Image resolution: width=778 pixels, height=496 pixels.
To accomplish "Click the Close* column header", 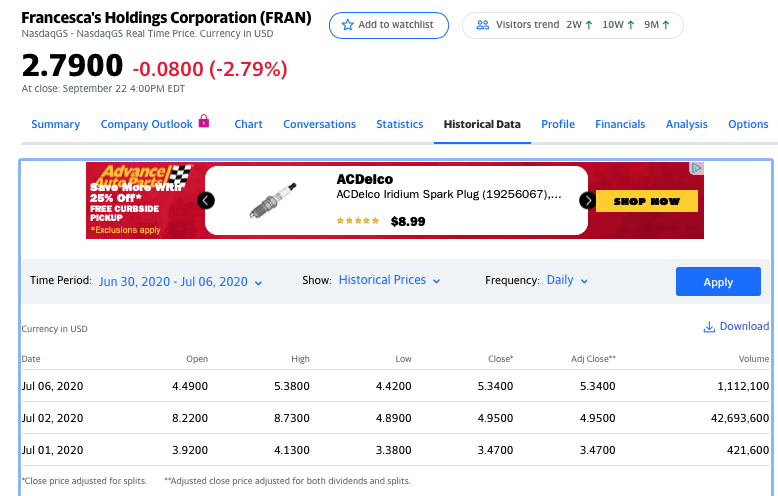I will 501,359.
